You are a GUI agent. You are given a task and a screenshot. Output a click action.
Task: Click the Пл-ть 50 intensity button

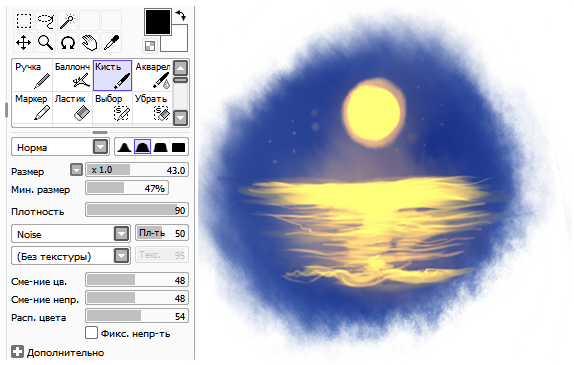tap(162, 233)
